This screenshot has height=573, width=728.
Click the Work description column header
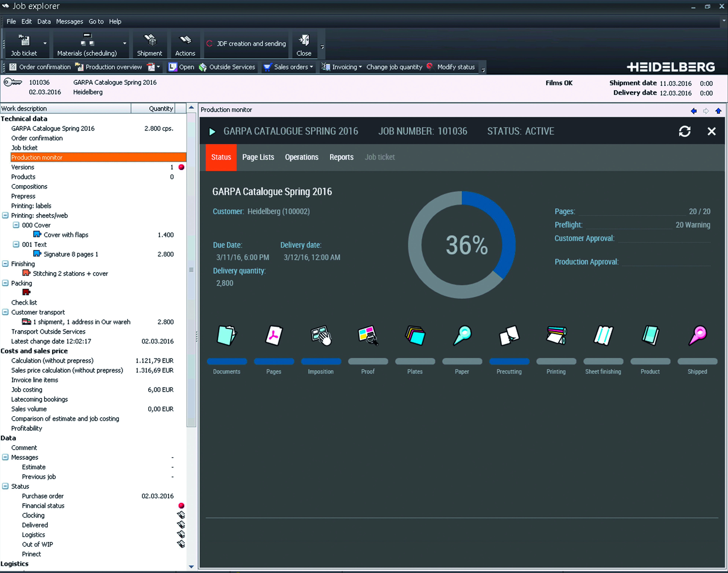tap(65, 108)
